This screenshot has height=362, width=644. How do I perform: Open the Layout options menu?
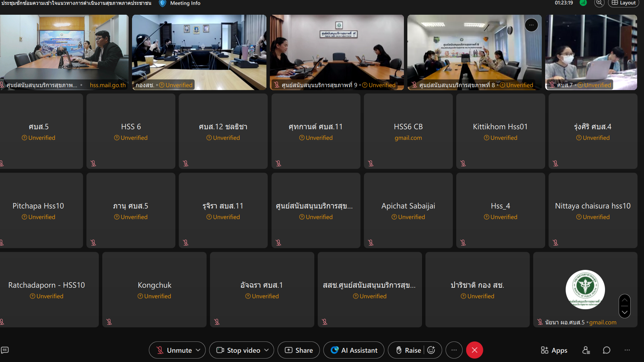(623, 3)
